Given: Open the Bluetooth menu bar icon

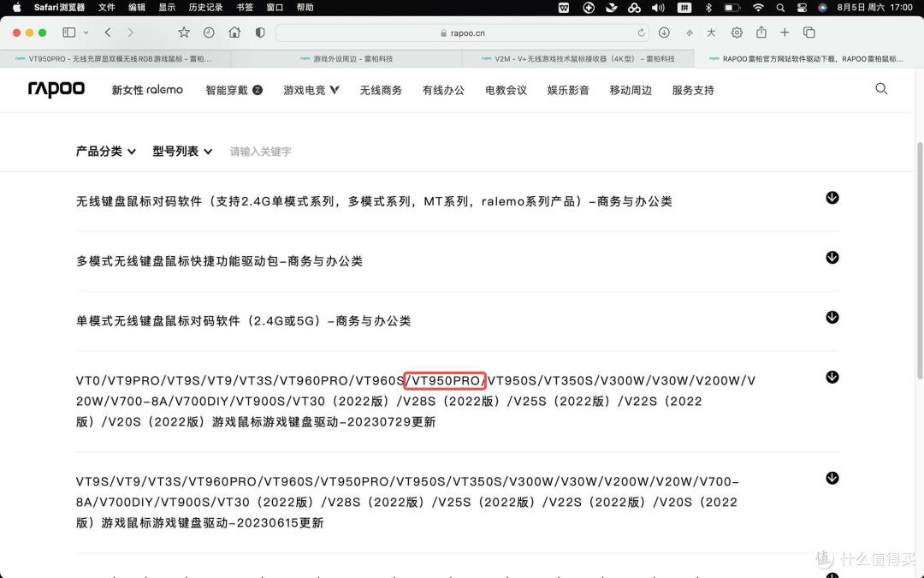Looking at the screenshot, I should pos(709,8).
